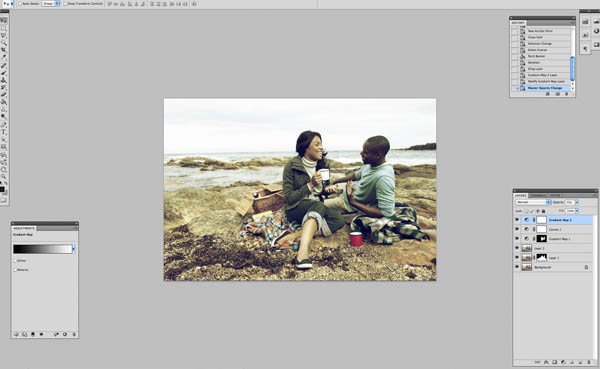Hide the Background layer with its eye icon
Viewport: 600px width, 369px height.
click(x=517, y=267)
